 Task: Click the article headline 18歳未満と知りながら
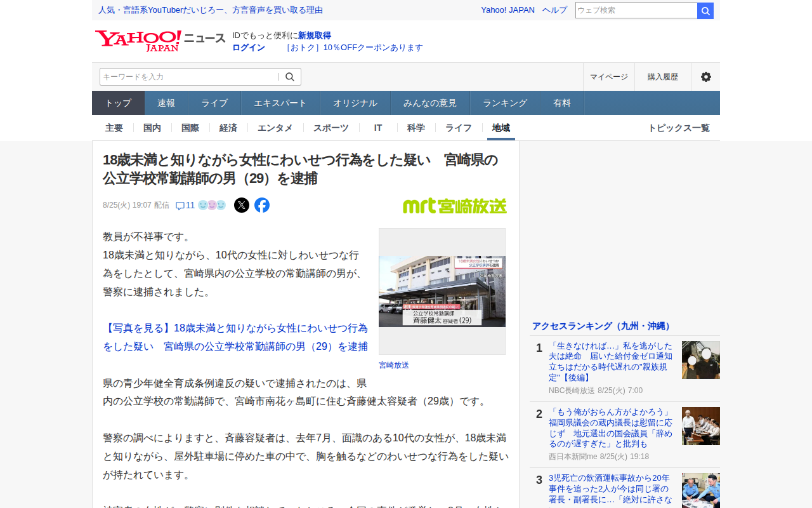(300, 169)
